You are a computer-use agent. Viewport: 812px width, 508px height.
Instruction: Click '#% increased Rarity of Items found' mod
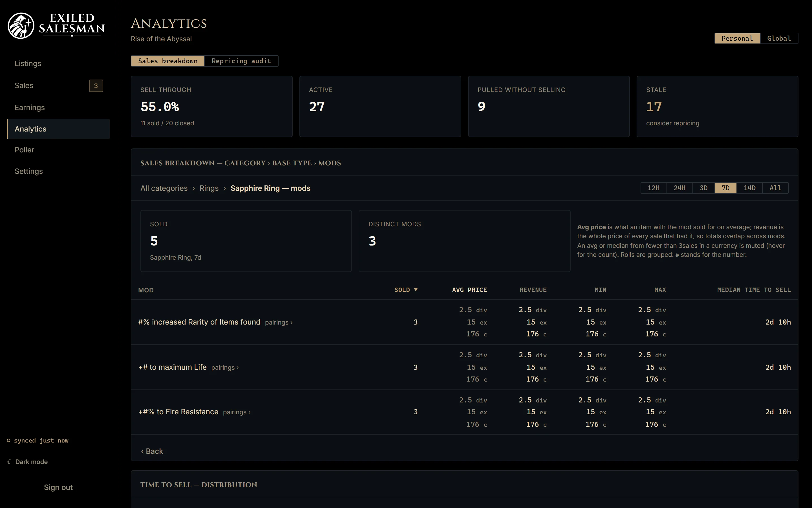[x=199, y=322]
